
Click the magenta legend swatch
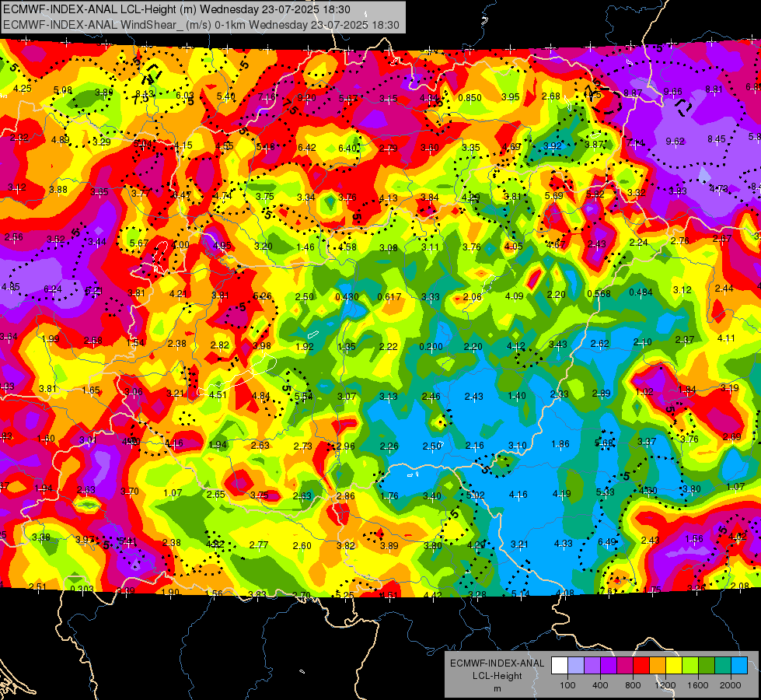pos(625,666)
